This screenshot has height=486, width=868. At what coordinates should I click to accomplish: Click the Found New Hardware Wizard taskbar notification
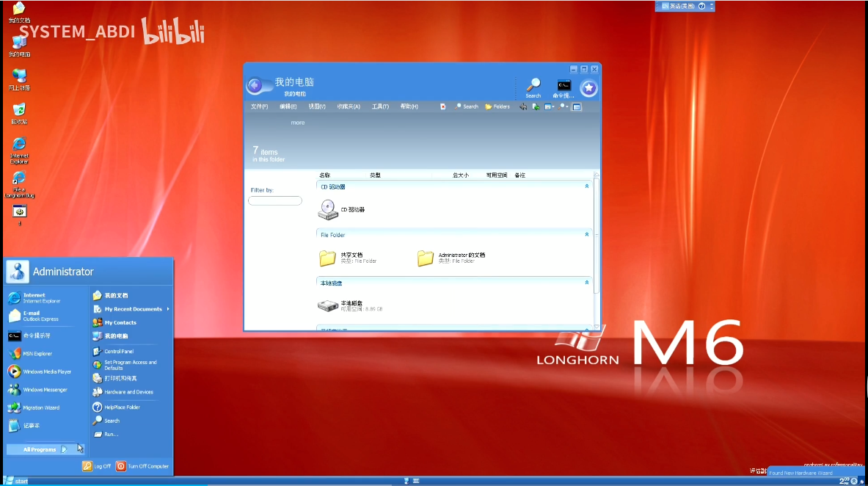[x=800, y=473]
